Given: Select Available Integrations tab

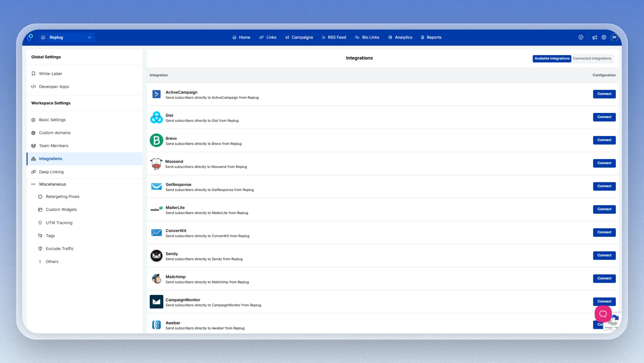Looking at the screenshot, I should click(552, 58).
